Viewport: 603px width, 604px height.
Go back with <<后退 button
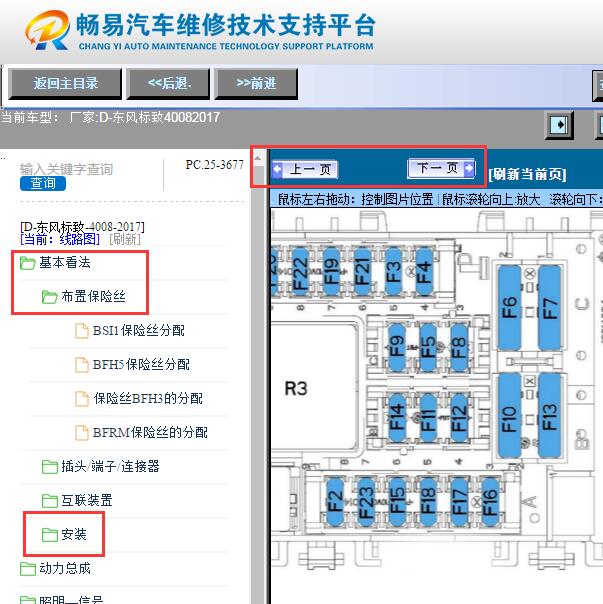[x=168, y=84]
